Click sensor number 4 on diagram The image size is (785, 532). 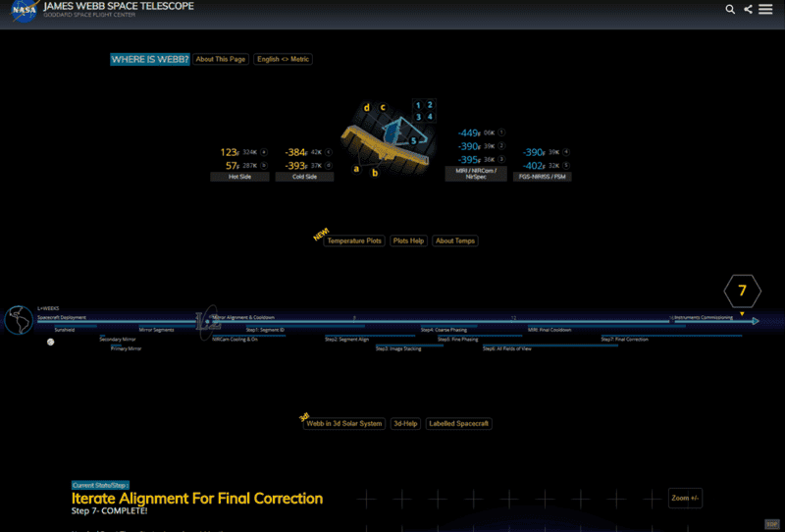430,117
